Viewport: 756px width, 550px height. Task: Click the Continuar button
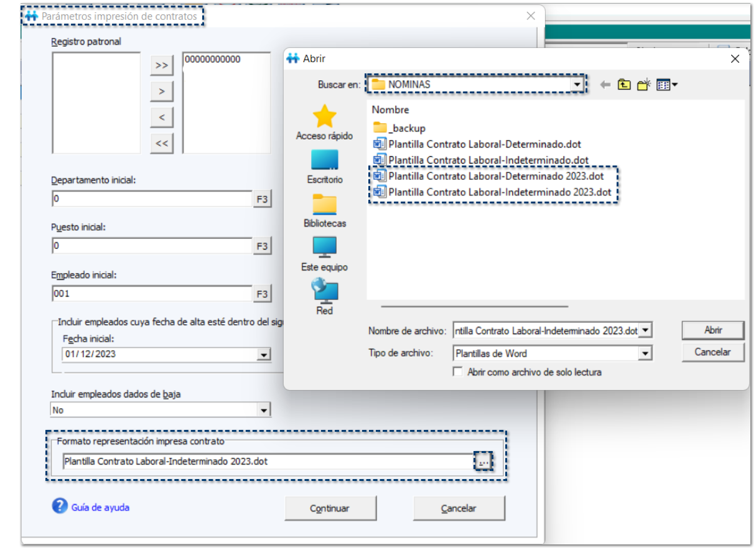330,508
